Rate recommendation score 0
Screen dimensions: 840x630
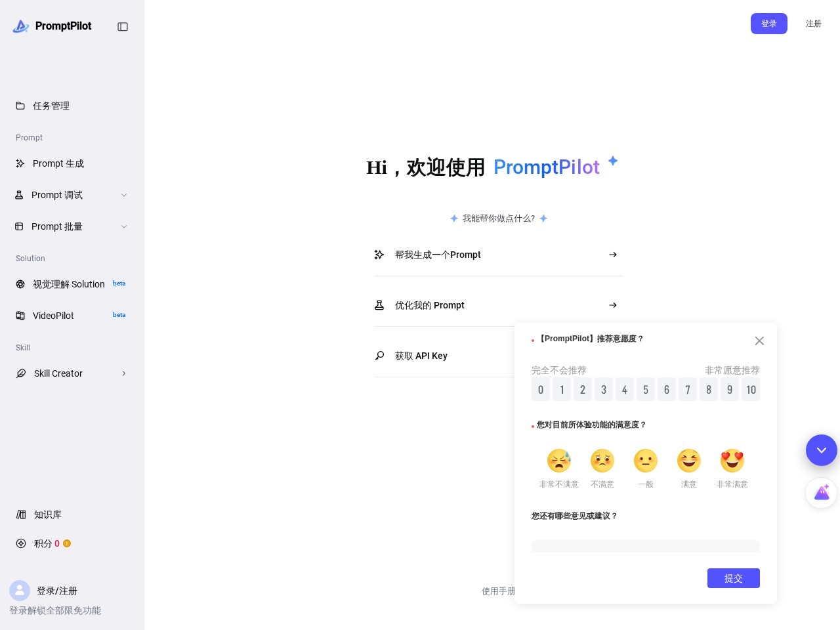[541, 390]
